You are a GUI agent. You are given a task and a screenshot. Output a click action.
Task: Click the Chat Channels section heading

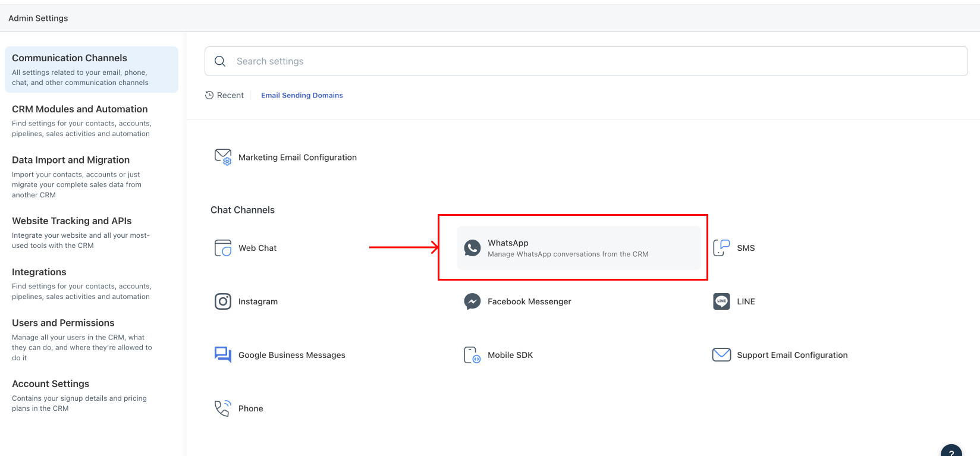coord(243,210)
